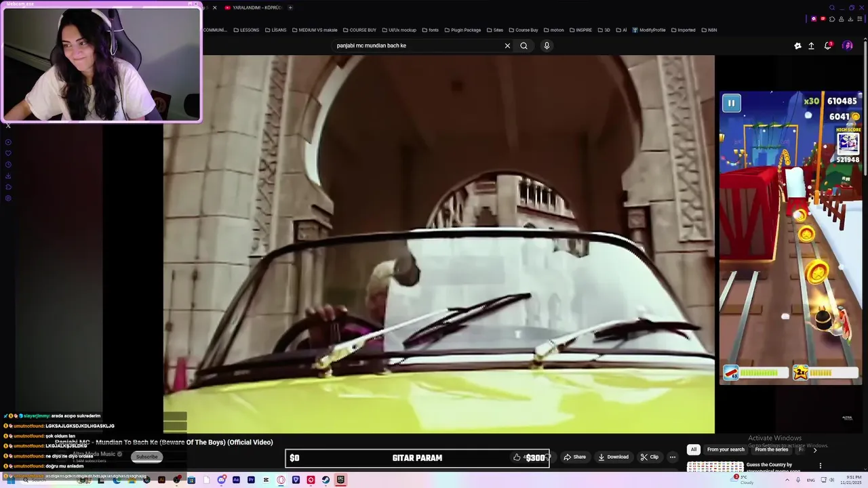The height and width of the screenshot is (488, 868).
Task: Open the YouTube Create video icon
Action: (x=797, y=45)
